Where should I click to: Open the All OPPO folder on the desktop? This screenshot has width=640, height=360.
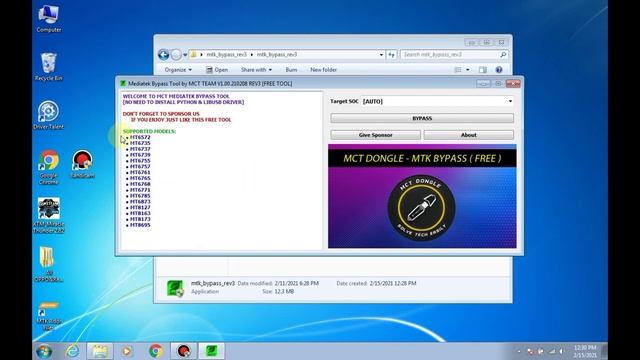point(49,264)
